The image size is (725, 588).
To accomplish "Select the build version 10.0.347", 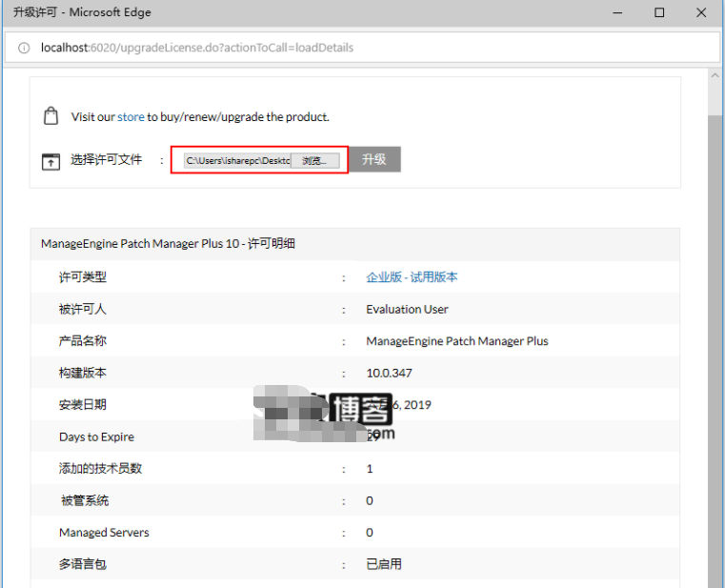I will 389,373.
